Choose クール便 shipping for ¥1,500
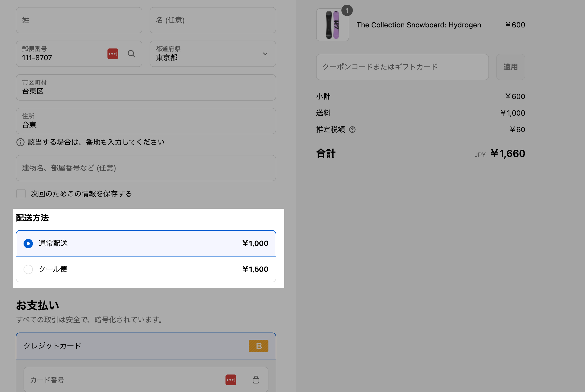Image resolution: width=585 pixels, height=392 pixels. (x=28, y=269)
